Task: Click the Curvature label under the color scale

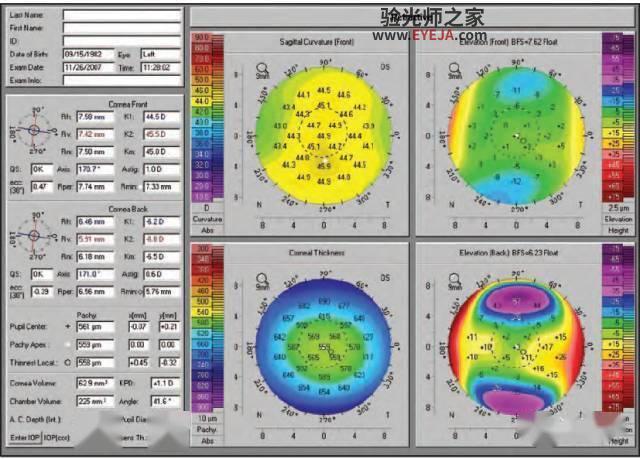Action: click(x=207, y=219)
